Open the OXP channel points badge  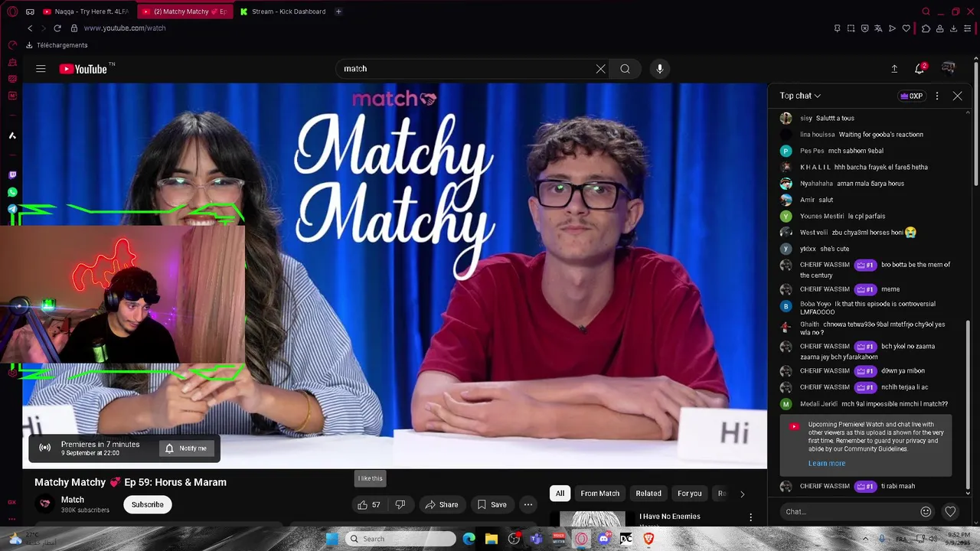pos(911,96)
